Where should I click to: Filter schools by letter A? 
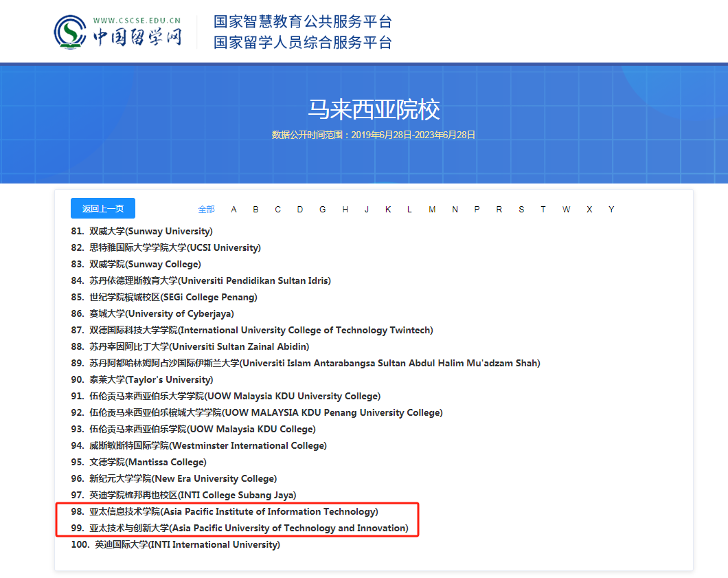click(x=234, y=210)
